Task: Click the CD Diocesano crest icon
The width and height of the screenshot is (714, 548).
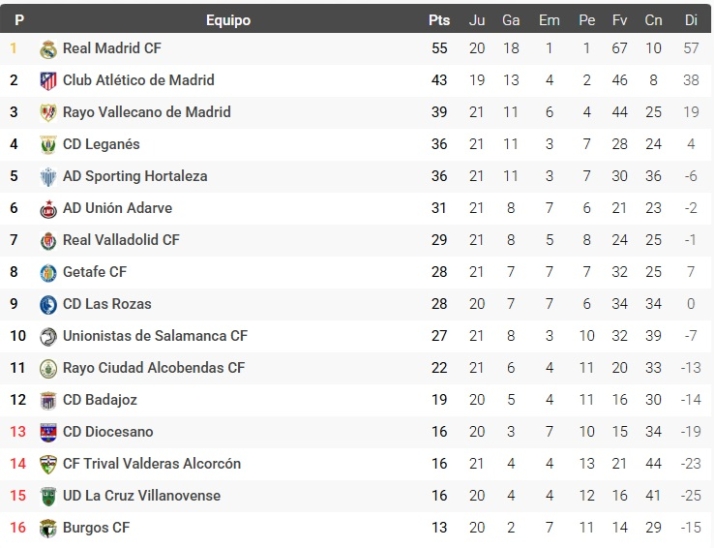Action: pos(49,432)
